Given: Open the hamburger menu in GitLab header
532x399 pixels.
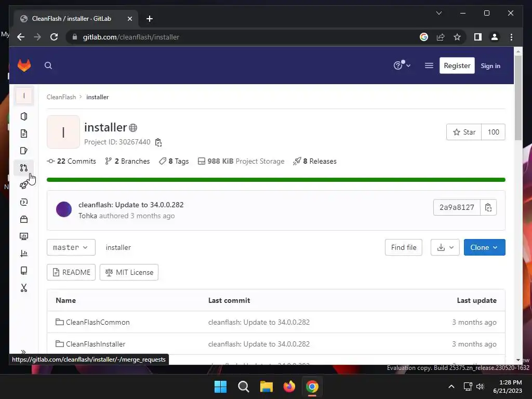Looking at the screenshot, I should coord(429,65).
